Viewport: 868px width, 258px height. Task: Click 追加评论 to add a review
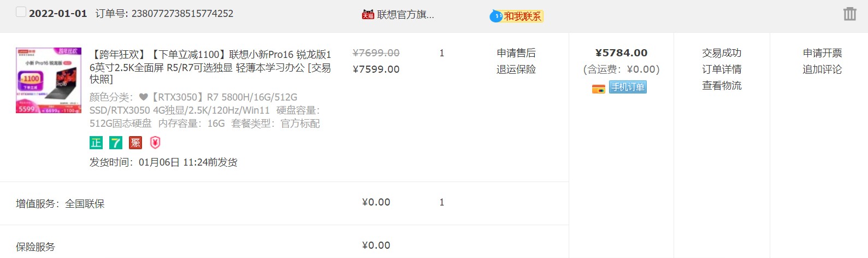822,69
